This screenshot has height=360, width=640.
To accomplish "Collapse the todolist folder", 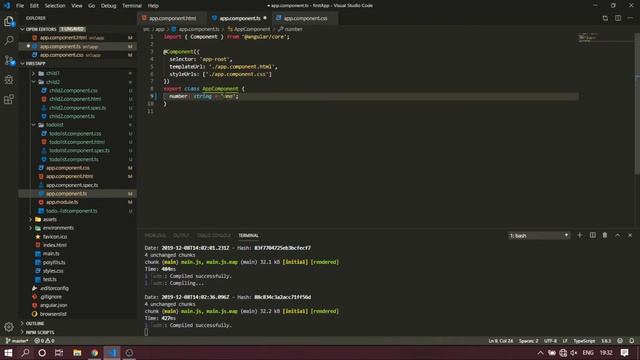I will [33, 125].
